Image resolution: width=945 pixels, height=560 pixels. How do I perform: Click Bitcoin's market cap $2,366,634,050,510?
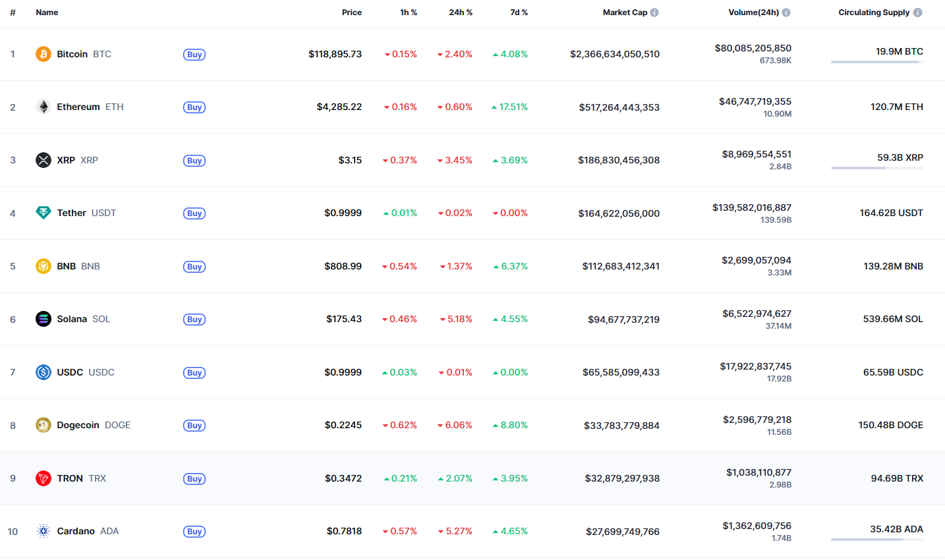click(x=615, y=54)
